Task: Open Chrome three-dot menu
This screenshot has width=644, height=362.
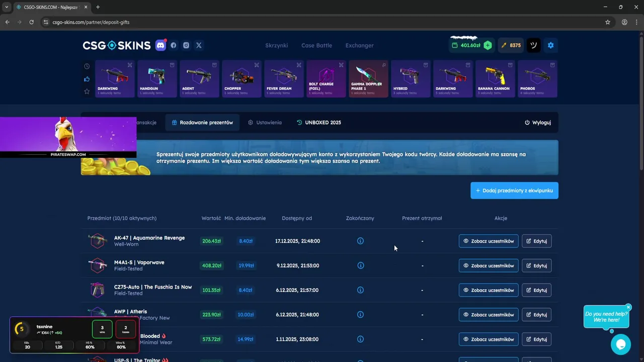Action: coord(636,22)
